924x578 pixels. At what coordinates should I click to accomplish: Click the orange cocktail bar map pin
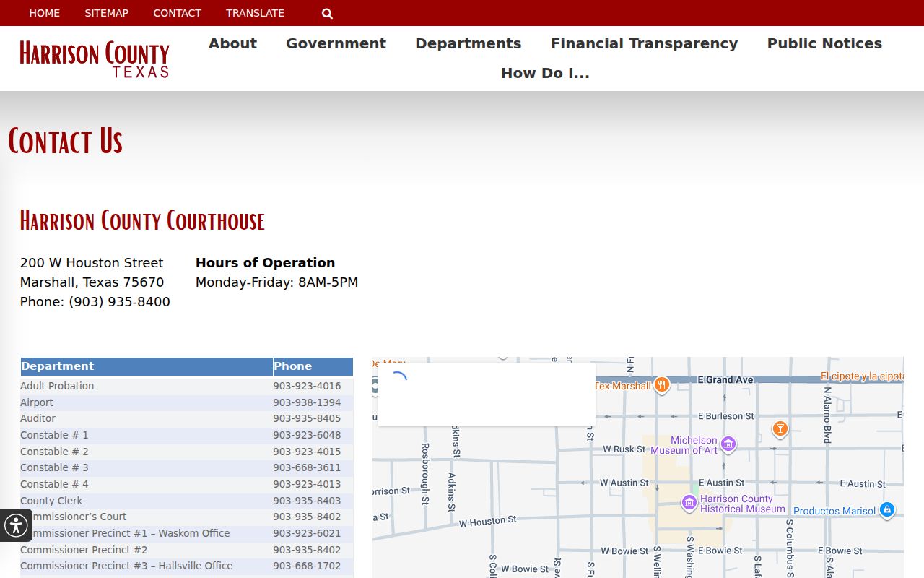(x=780, y=430)
